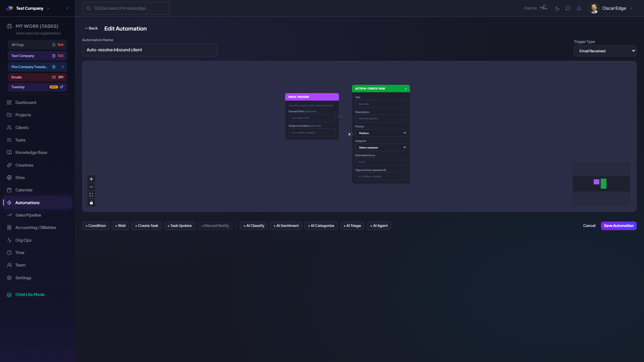Add an AI Categorize node
644x362 pixels.
tap(321, 226)
